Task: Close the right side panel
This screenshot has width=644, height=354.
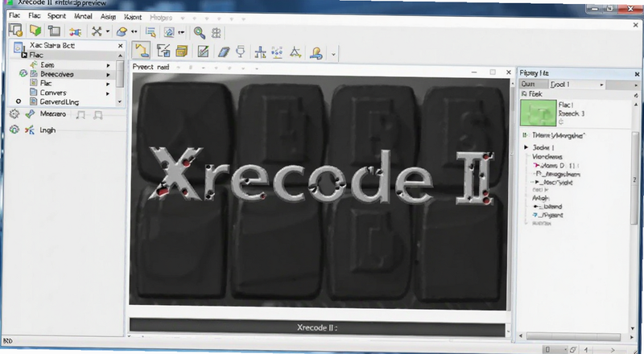Action: [x=637, y=74]
